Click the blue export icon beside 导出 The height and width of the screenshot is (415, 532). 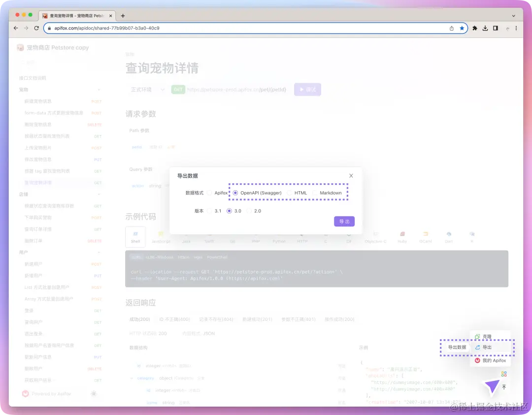(477, 347)
